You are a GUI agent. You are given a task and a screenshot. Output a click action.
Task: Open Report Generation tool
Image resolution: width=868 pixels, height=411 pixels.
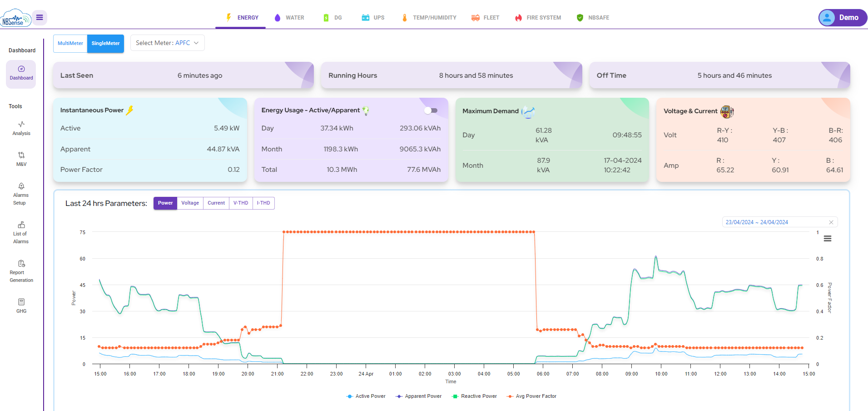[21, 271]
